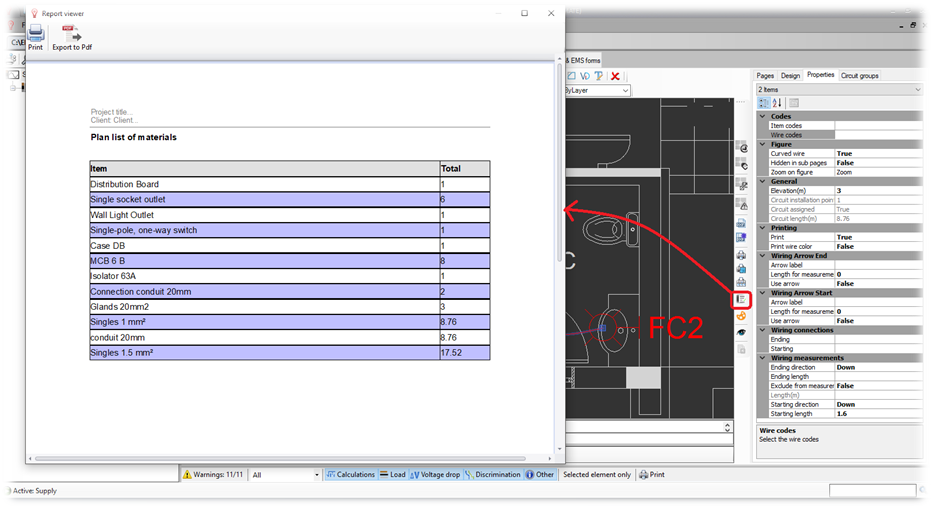Click the spinner arrows below the canvas
This screenshot has width=933, height=508.
click(727, 427)
